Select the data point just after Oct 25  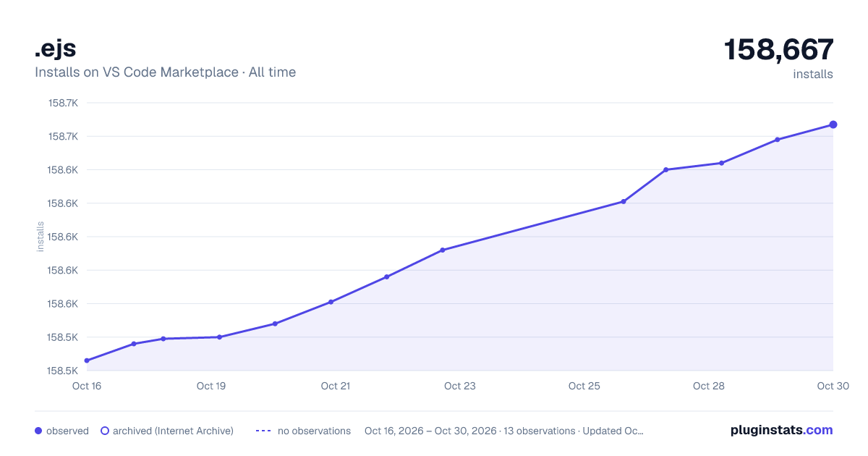tap(624, 201)
